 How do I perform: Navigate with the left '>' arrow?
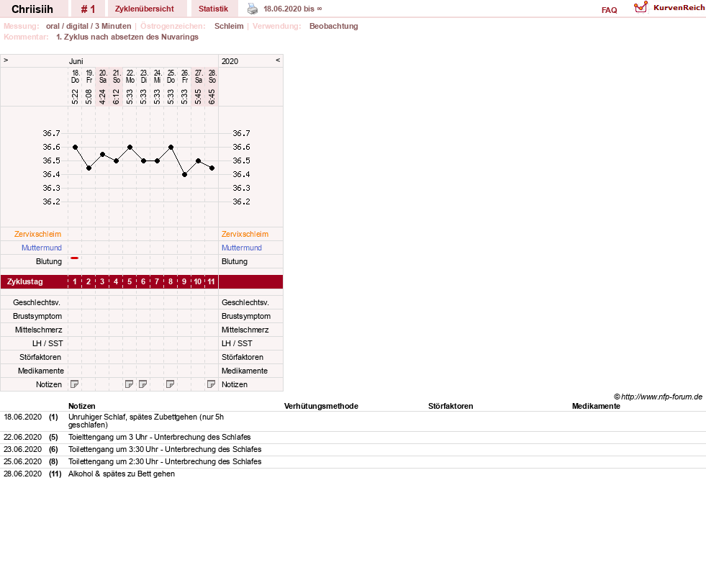point(6,60)
